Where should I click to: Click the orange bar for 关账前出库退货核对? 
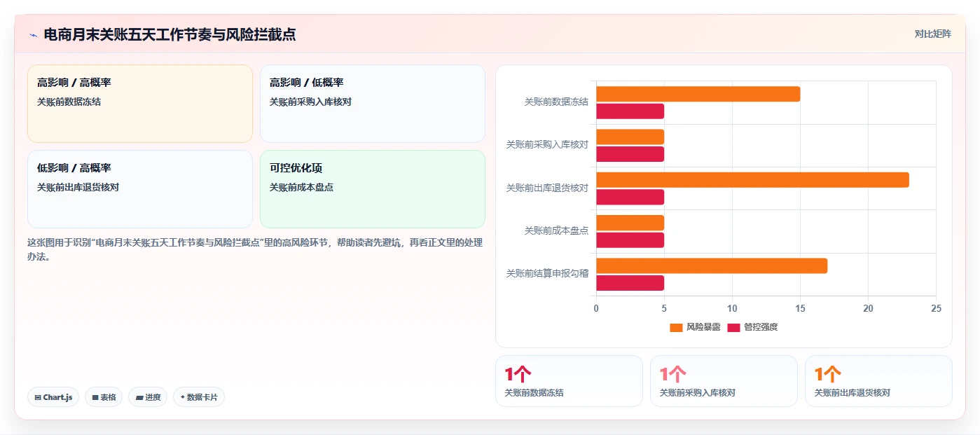click(x=752, y=180)
